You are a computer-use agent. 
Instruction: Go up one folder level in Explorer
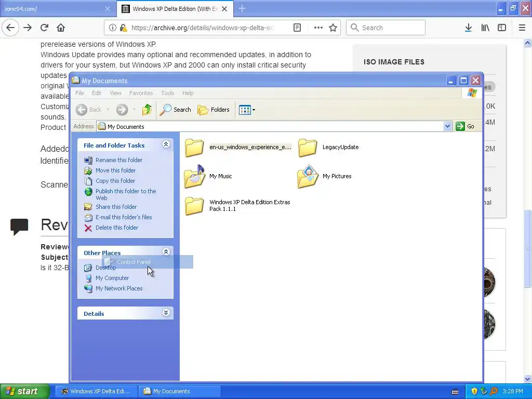147,109
